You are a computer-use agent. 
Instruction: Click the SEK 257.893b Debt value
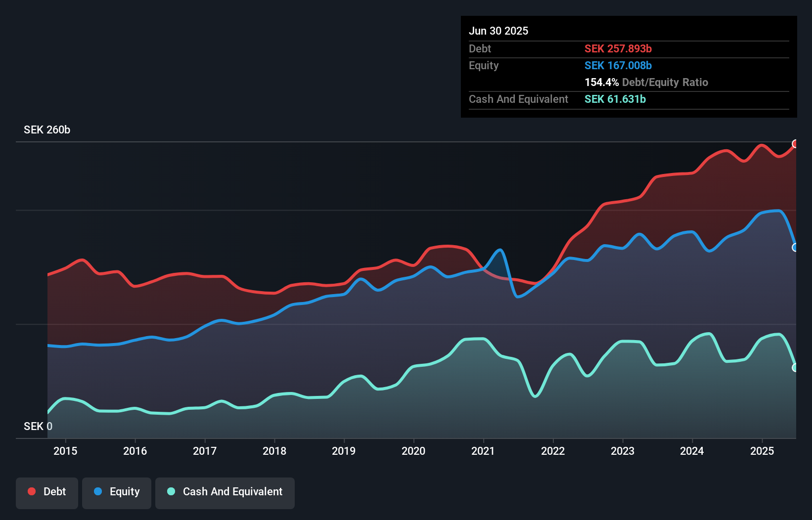618,48
